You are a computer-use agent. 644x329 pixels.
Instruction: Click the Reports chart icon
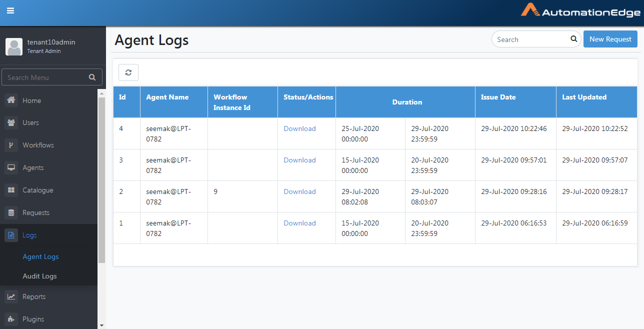tap(11, 296)
